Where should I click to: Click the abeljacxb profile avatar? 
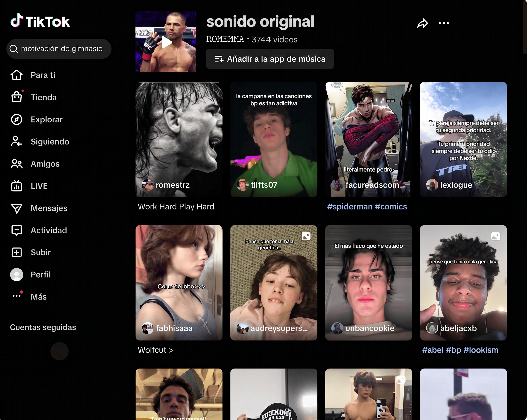(x=432, y=328)
